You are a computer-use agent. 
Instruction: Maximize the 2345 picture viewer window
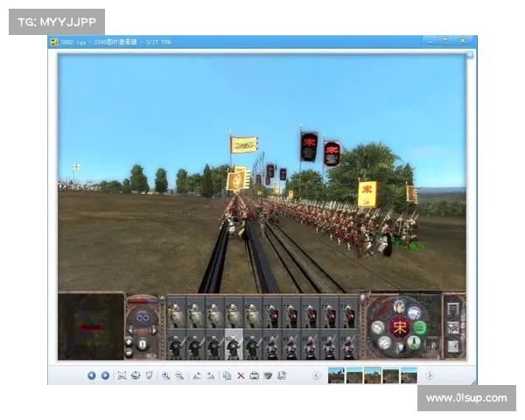(445, 41)
